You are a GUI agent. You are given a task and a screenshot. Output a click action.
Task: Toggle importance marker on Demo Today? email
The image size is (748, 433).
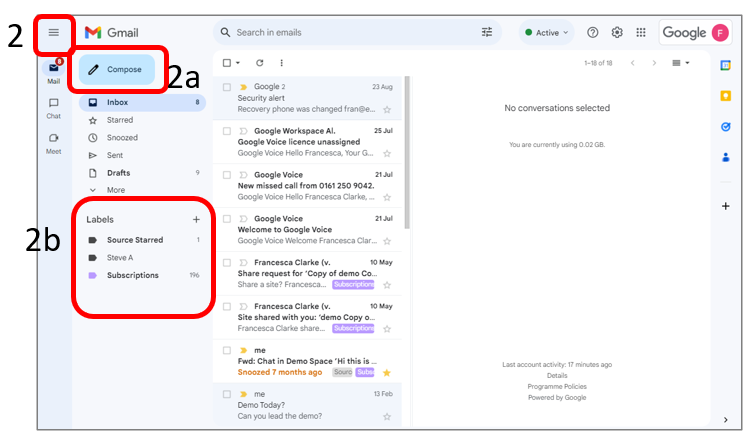[x=243, y=394]
